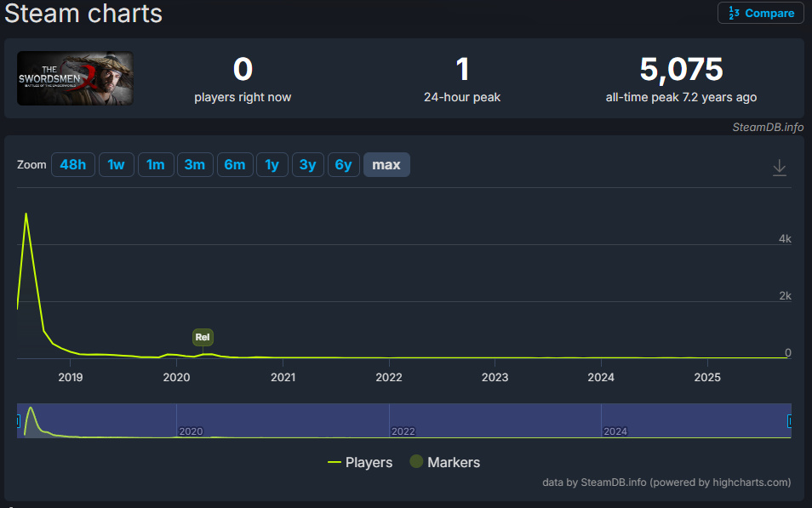Image resolution: width=812 pixels, height=508 pixels.
Task: Set chart zoom to 6m
Action: coord(235,165)
